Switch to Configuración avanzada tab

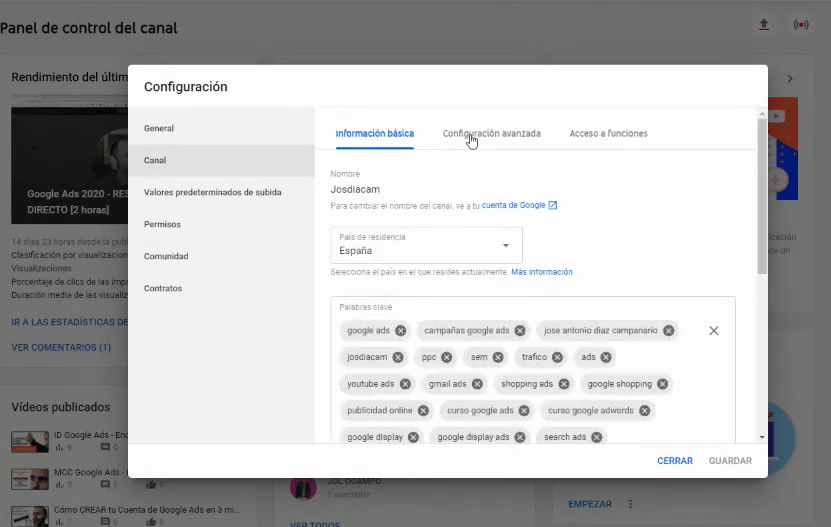click(x=492, y=134)
